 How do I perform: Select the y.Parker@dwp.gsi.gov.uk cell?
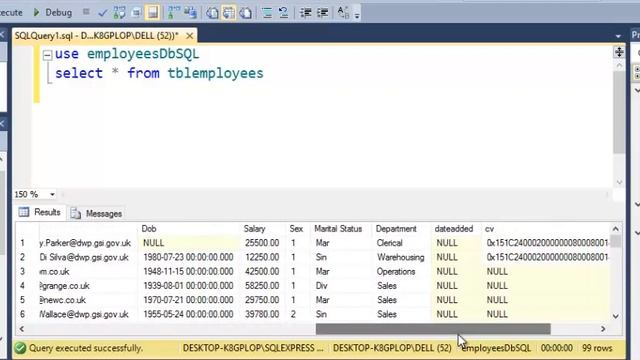click(88, 243)
